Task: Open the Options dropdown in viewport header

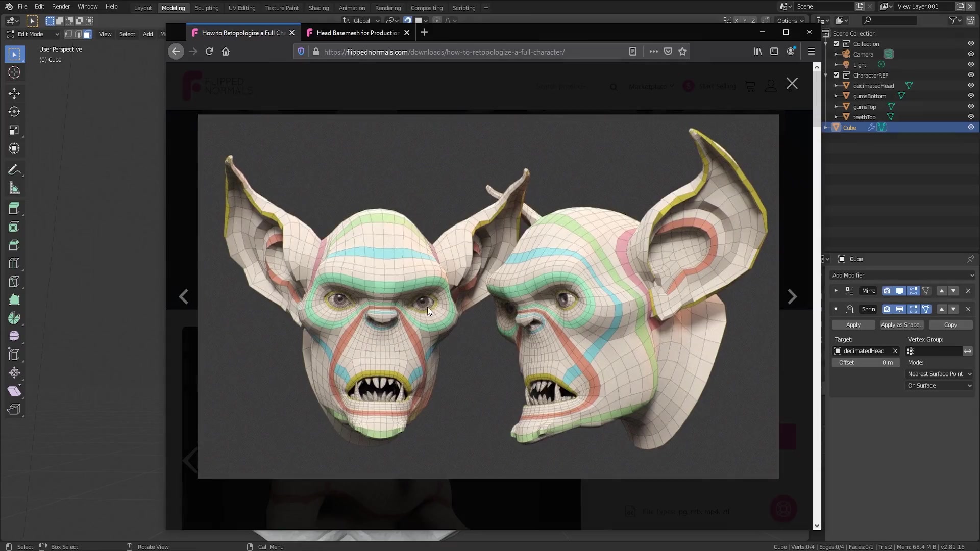Action: 790,21
